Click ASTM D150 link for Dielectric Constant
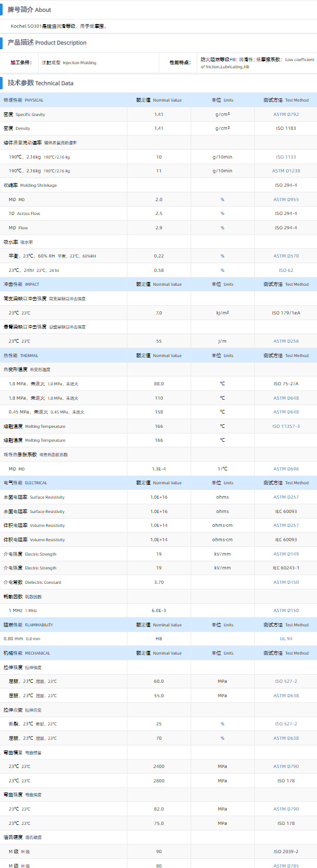This screenshot has height=868, width=317. pyautogui.click(x=286, y=582)
